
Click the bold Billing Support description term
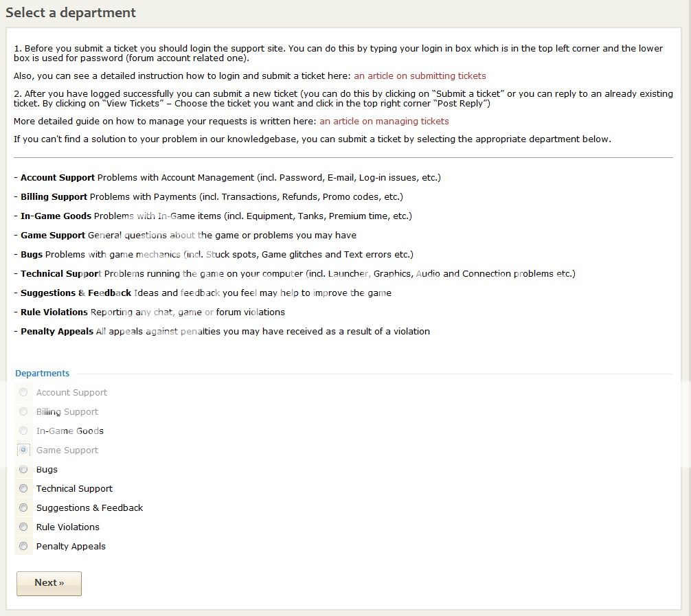pos(54,196)
